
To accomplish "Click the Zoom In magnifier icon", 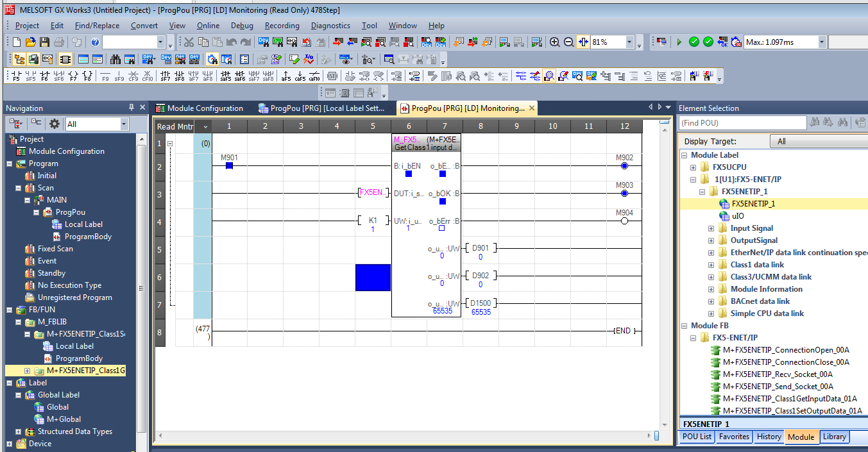I will tap(555, 42).
